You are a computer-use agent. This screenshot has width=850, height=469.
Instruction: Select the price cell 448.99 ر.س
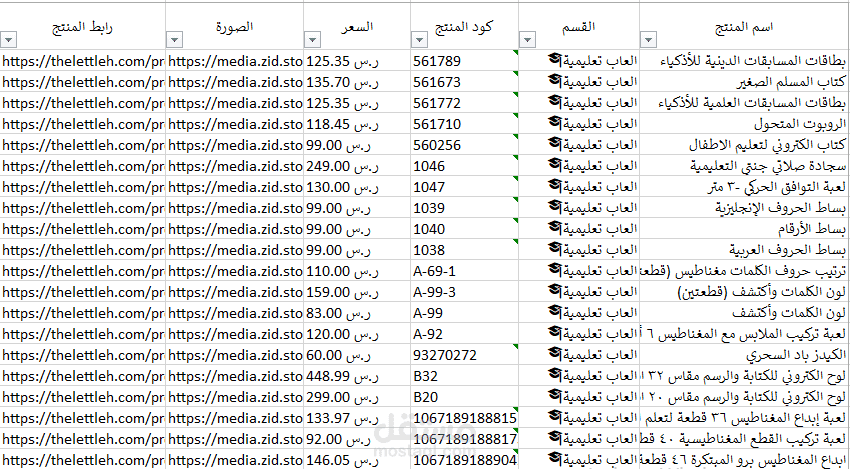coord(357,376)
